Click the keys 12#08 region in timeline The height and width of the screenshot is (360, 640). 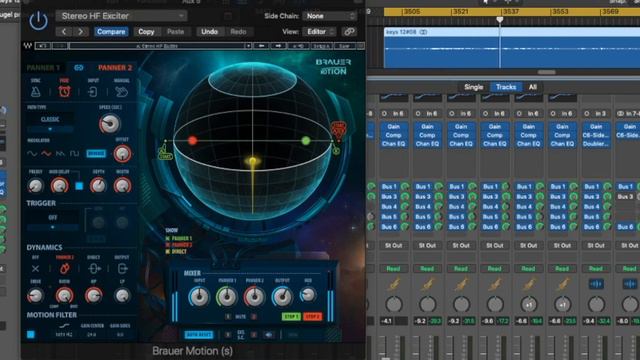tap(512, 48)
